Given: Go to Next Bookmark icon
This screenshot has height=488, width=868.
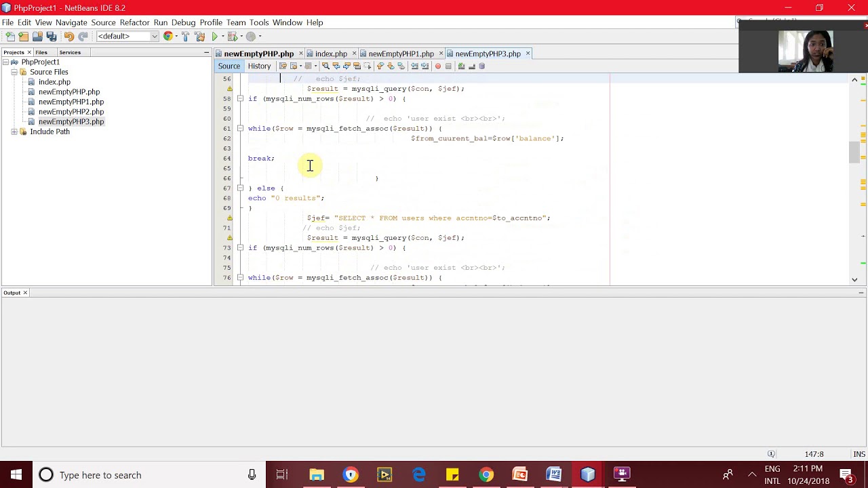Looking at the screenshot, I should coord(391,66).
